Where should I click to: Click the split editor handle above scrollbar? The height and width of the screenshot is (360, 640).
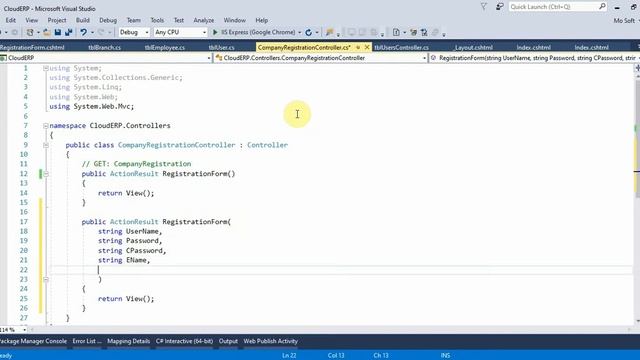pyautogui.click(x=637, y=68)
